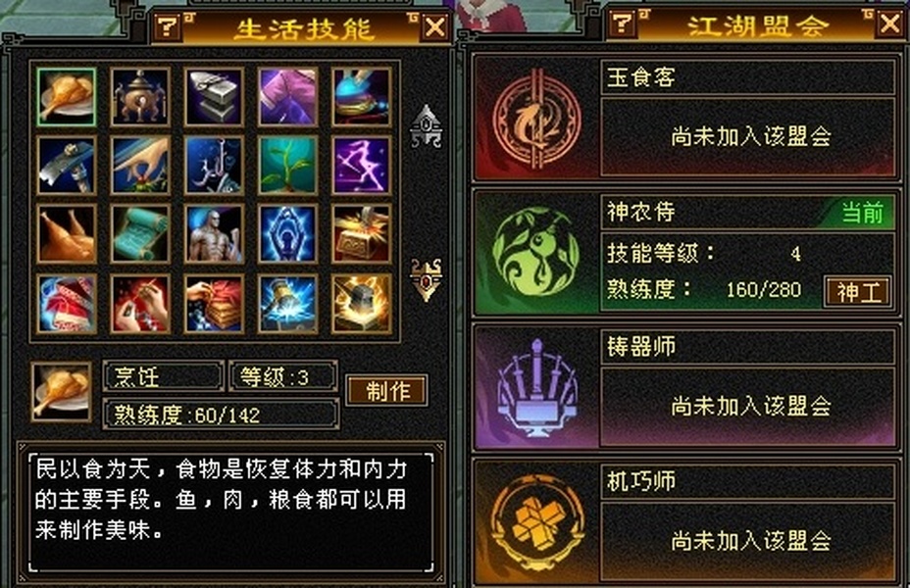The height and width of the screenshot is (588, 910).
Task: Select the anvil forging skill icon
Action: point(214,97)
